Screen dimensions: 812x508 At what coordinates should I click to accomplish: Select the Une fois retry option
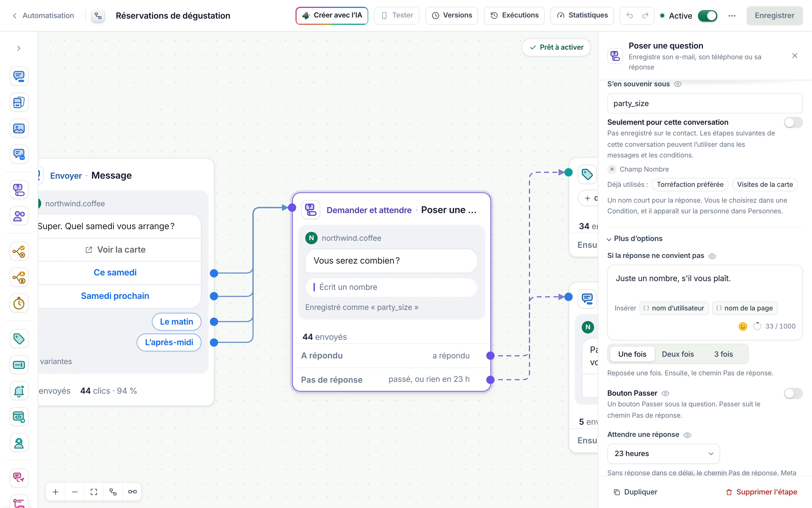[632, 354]
